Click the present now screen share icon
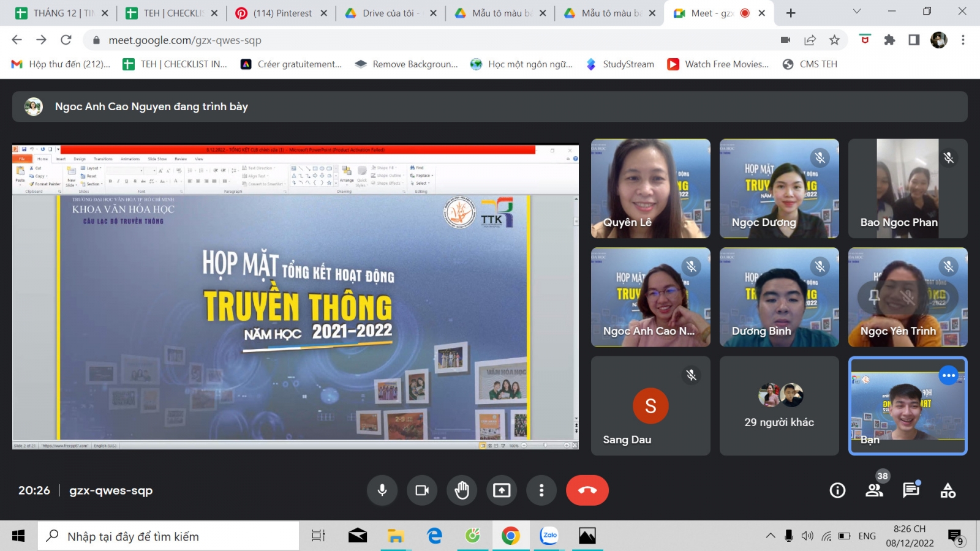Viewport: 980px width, 551px height. coord(502,490)
